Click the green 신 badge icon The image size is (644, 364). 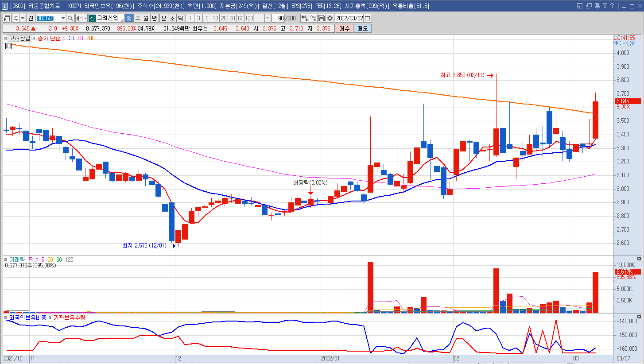(x=92, y=18)
